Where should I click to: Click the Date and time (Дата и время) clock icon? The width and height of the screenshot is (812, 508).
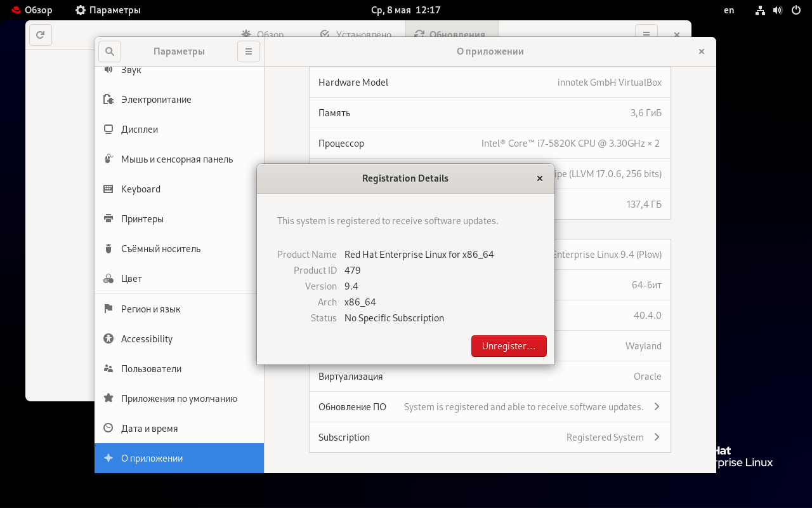tap(108, 429)
